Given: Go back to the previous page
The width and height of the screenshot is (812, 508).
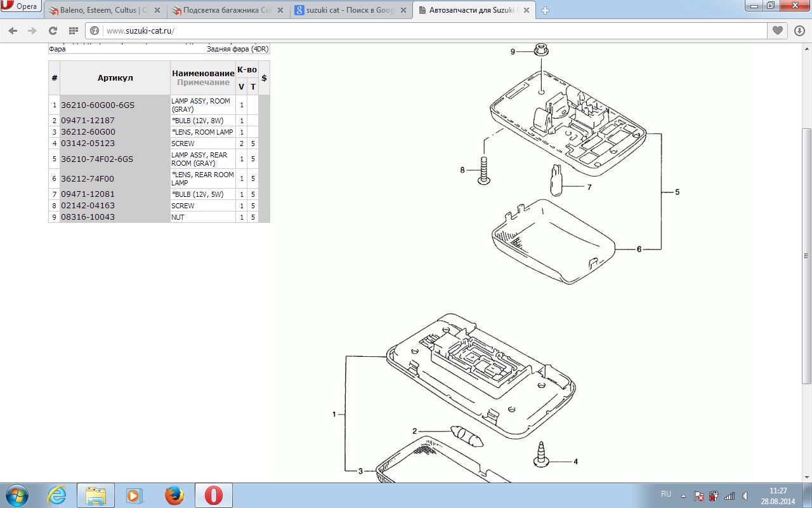Looking at the screenshot, I should tap(13, 30).
